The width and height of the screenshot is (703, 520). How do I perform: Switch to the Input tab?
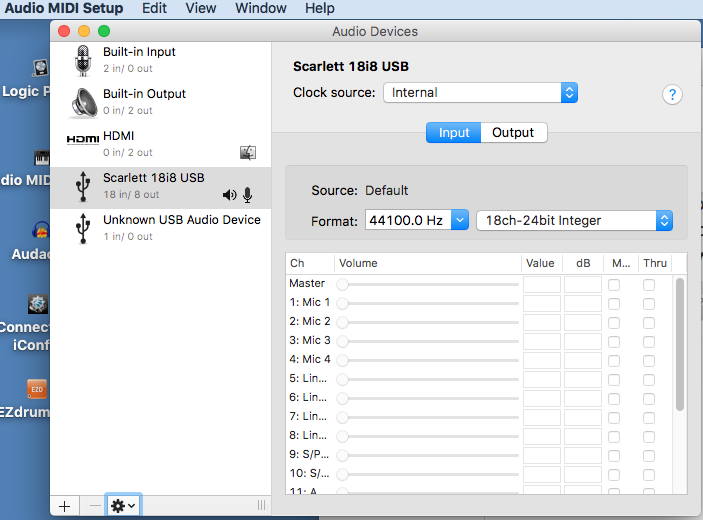click(x=454, y=133)
